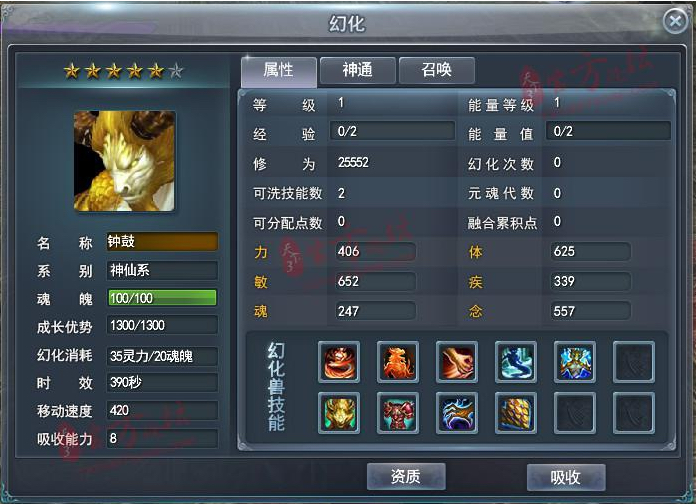The image size is (697, 504).
Task: Switch to the 神通 tab
Action: pos(357,70)
